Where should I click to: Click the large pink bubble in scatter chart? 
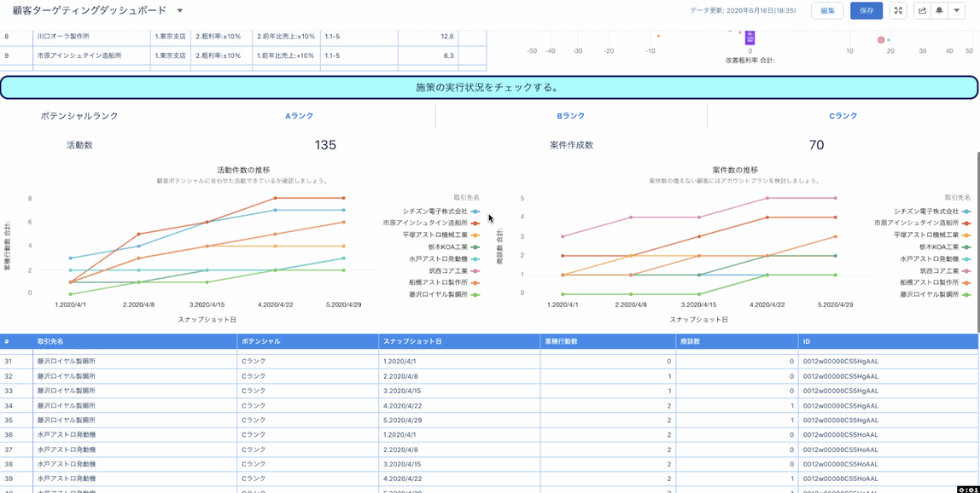tap(881, 40)
